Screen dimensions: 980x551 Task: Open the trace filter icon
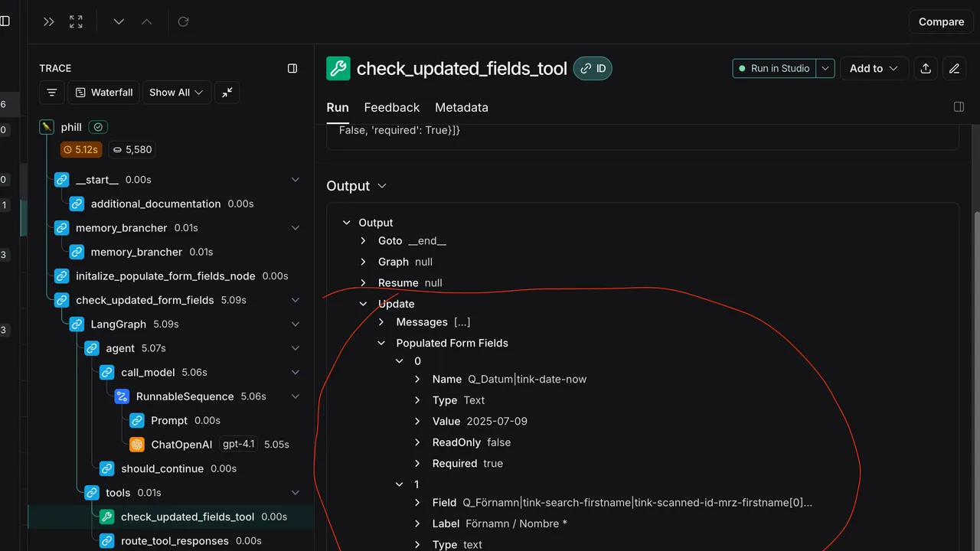pyautogui.click(x=52, y=93)
